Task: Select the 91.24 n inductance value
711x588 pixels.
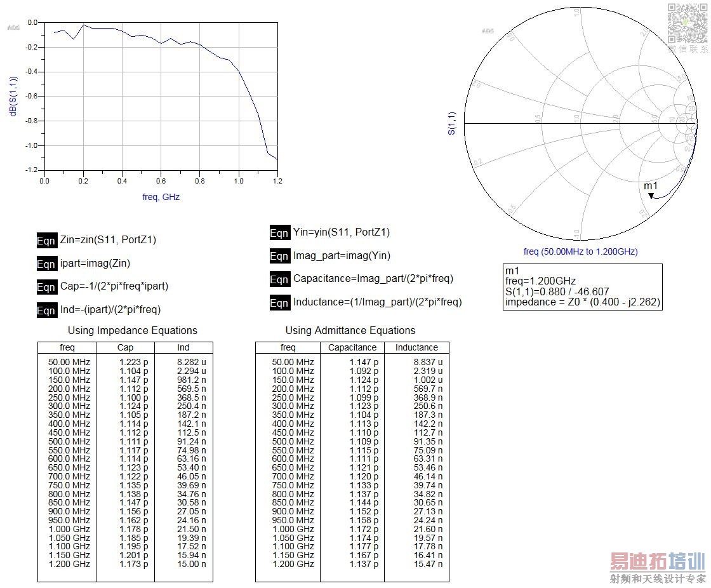Action: pyautogui.click(x=191, y=441)
